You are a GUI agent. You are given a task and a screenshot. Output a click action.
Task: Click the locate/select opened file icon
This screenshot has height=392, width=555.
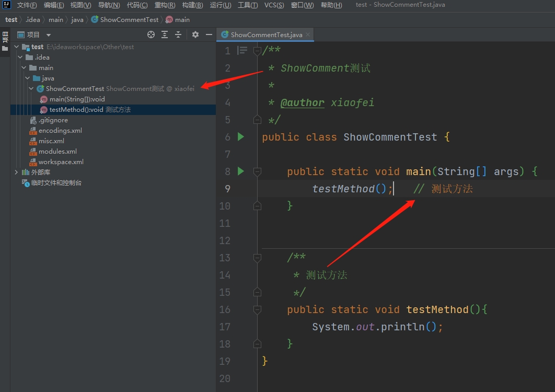tap(151, 34)
